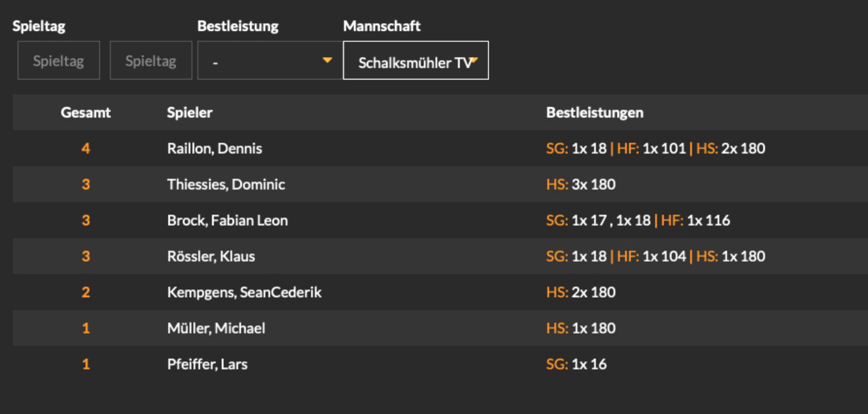Click Raillon's total score of 4

click(x=86, y=148)
